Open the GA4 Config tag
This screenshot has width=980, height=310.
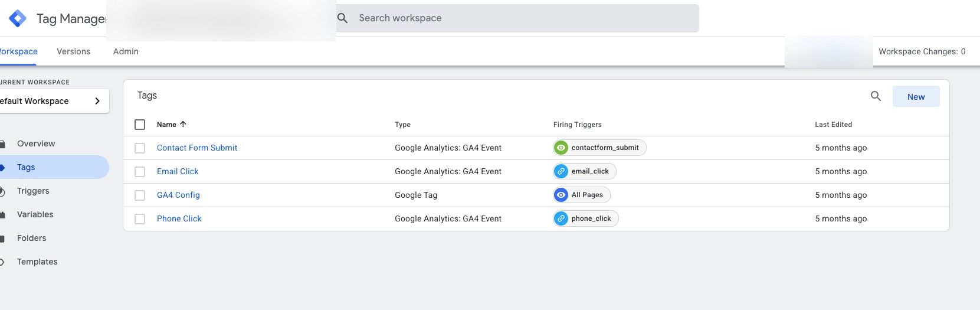coord(178,195)
